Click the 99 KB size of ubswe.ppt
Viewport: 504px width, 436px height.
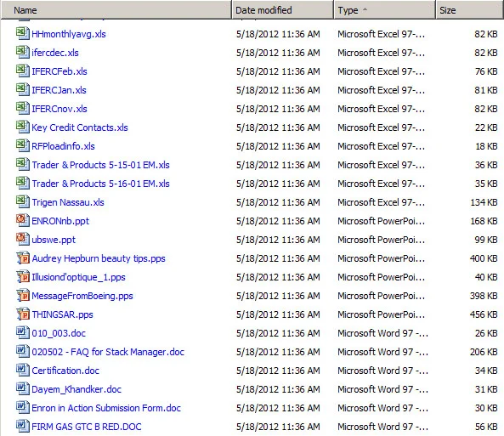[486, 240]
